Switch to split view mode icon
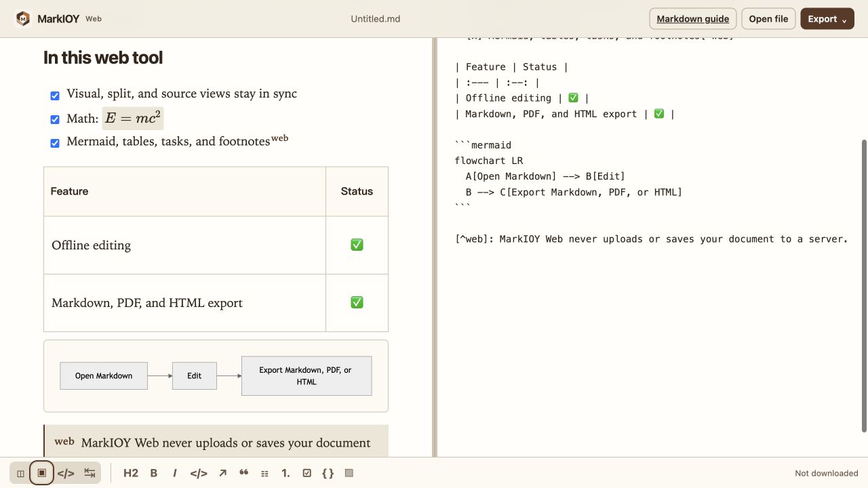The image size is (868, 488). pos(20,473)
